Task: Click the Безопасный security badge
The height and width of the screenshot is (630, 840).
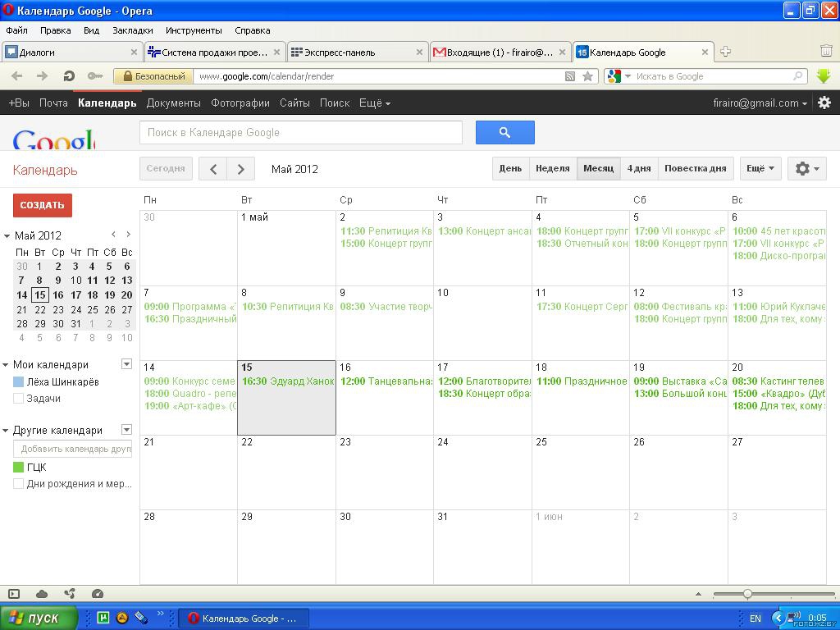Action: tap(153, 76)
